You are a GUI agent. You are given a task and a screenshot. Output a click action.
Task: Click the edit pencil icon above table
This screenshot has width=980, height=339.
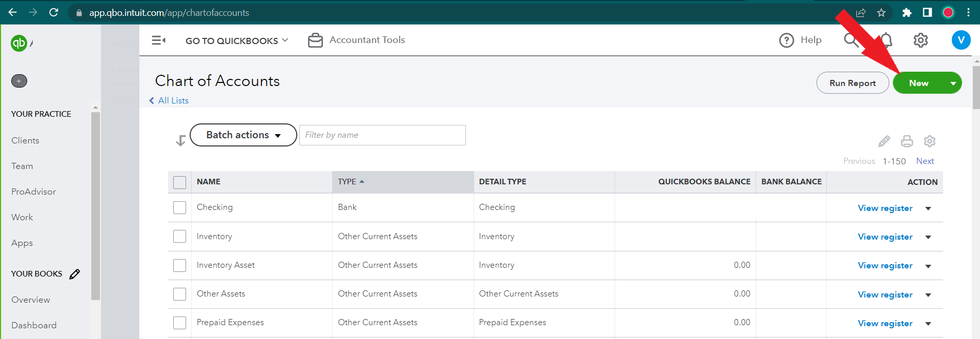click(884, 141)
